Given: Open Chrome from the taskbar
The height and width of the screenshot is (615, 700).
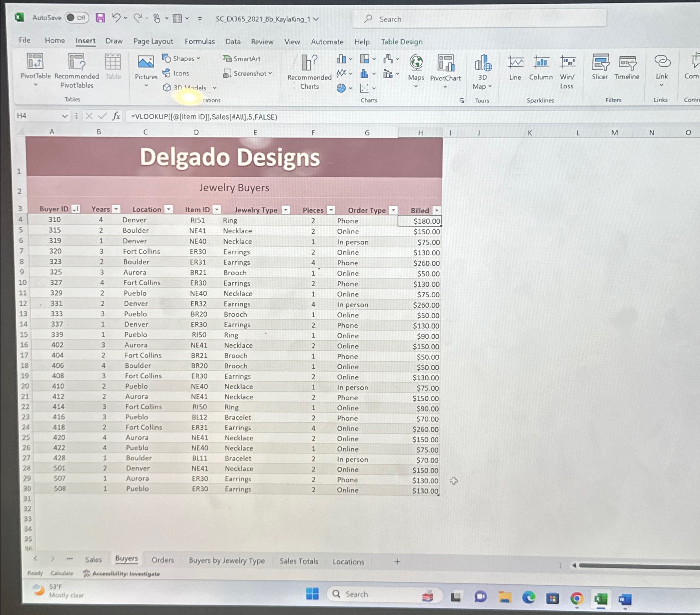Looking at the screenshot, I should [x=577, y=598].
